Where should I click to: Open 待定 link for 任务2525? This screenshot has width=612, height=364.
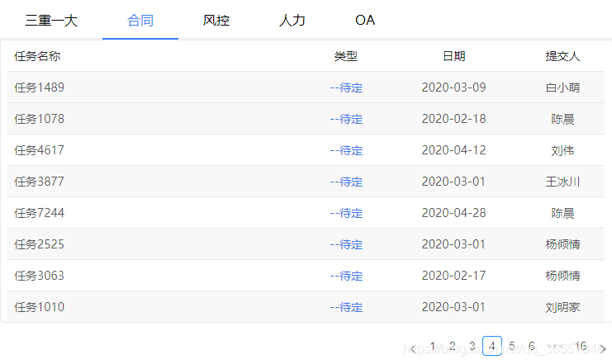[347, 244]
